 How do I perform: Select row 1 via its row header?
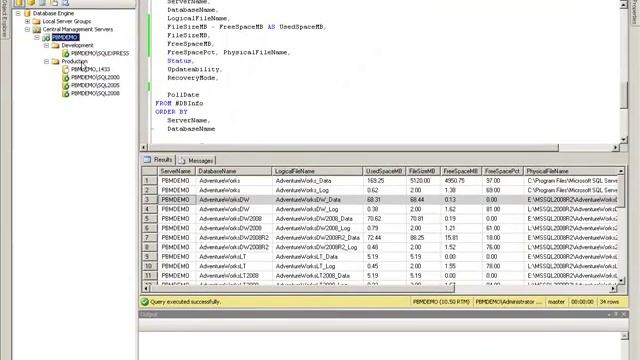(149, 180)
